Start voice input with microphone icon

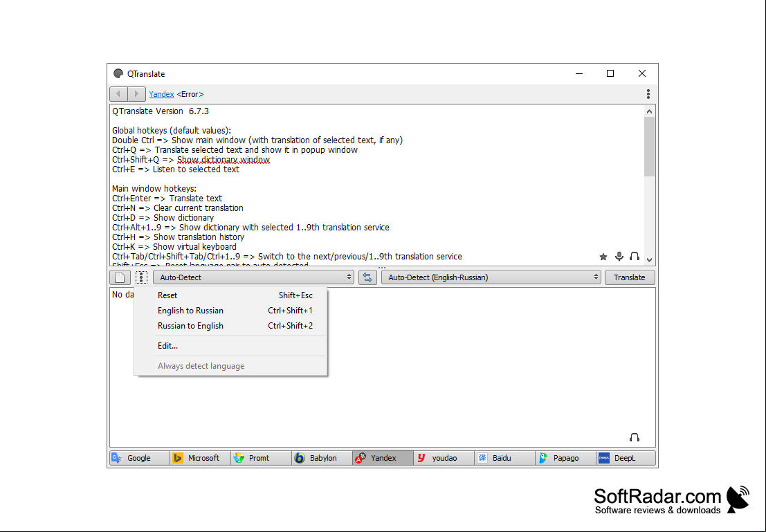[619, 257]
